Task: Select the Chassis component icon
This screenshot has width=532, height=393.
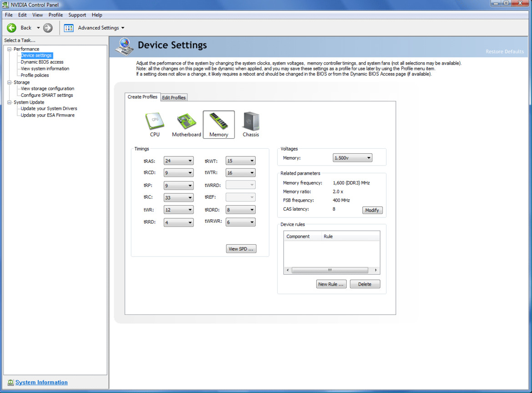Action: (251, 125)
